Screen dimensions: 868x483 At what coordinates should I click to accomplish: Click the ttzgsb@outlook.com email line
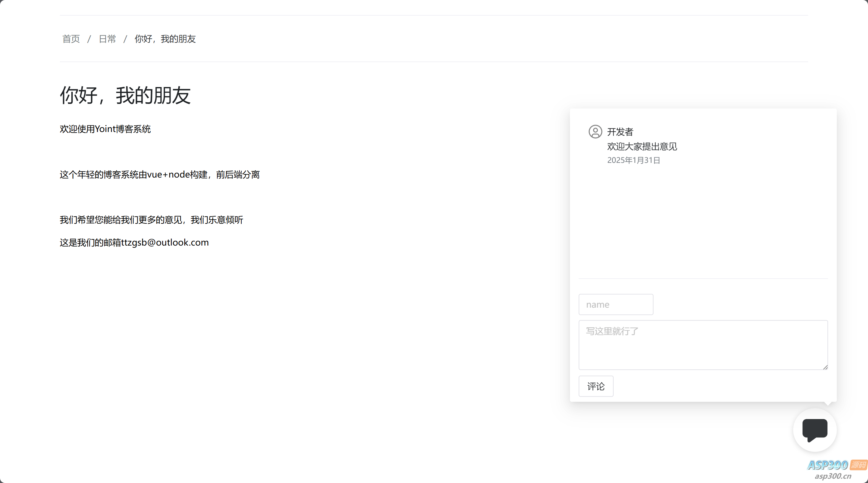coord(134,242)
